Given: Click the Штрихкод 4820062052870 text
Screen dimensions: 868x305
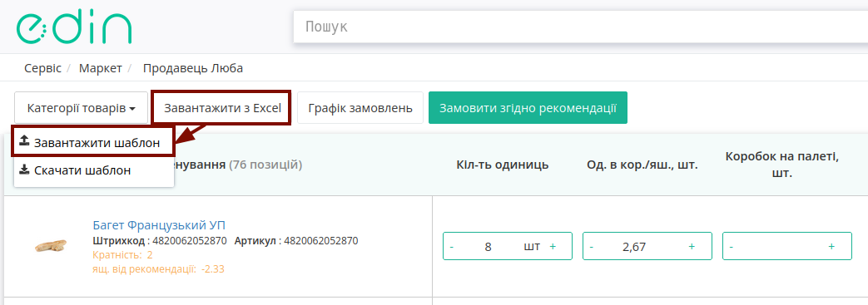Looking at the screenshot, I should coord(160,241).
